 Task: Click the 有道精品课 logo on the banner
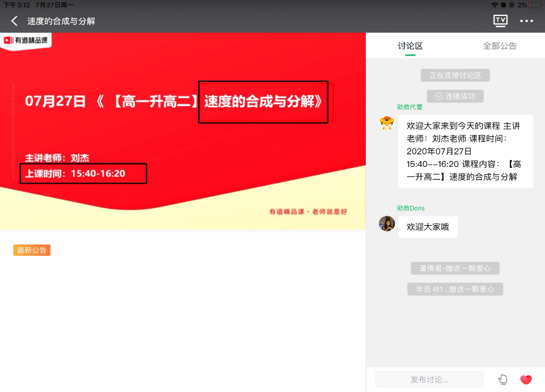click(x=26, y=40)
